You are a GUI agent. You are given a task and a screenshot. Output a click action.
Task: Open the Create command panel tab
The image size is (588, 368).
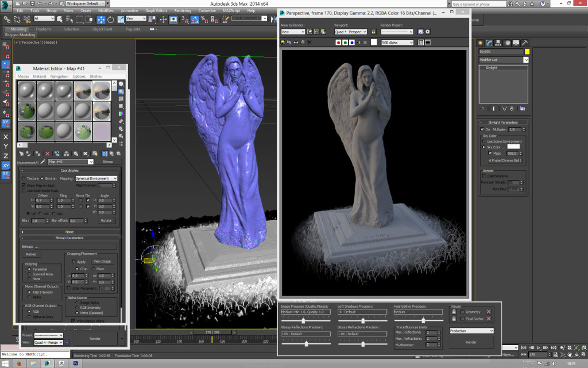(x=481, y=43)
